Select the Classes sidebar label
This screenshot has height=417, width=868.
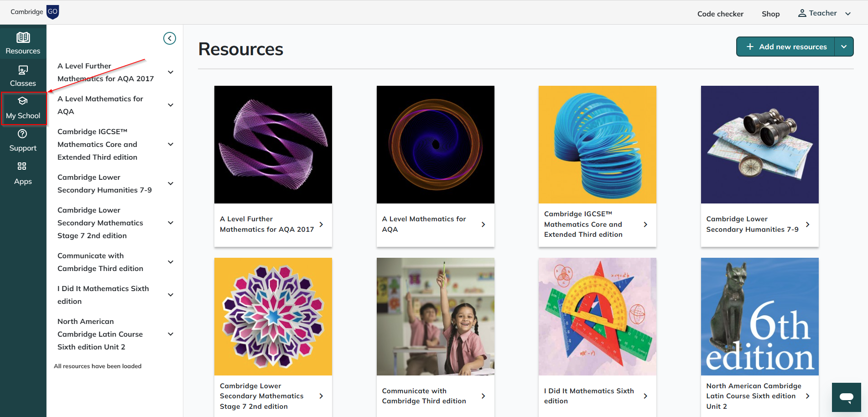[23, 83]
